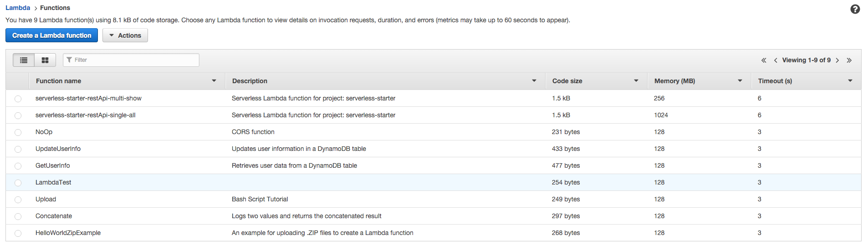The height and width of the screenshot is (250, 868).
Task: Click Bash Script Tutorial description
Action: coord(260,199)
